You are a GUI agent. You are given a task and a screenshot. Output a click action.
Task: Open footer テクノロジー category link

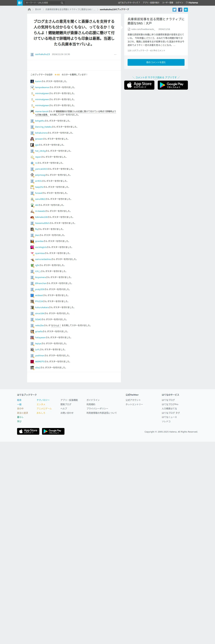[43, 400]
